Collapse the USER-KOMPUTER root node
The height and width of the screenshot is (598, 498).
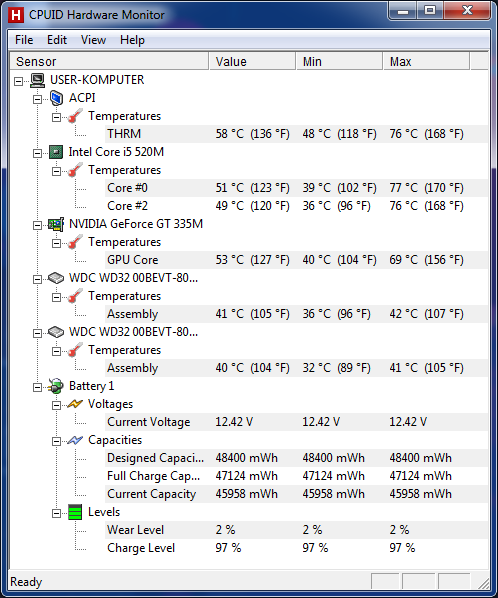(18, 81)
